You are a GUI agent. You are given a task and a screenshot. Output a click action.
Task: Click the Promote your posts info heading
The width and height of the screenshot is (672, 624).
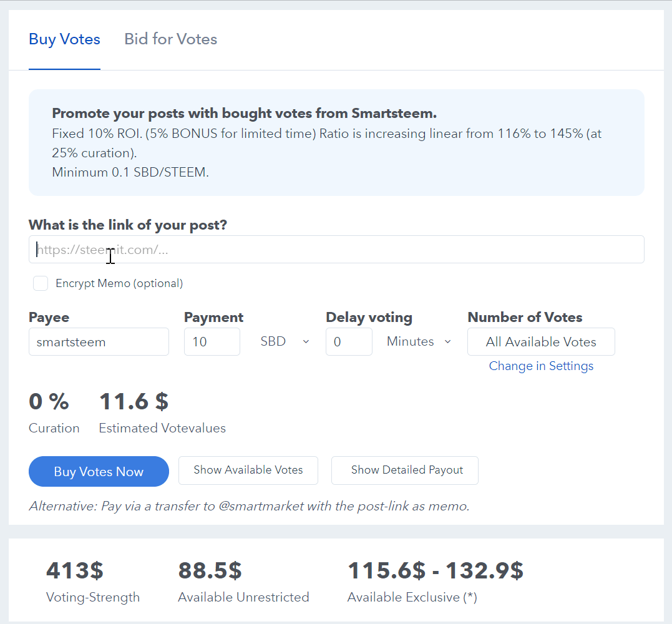(x=244, y=114)
